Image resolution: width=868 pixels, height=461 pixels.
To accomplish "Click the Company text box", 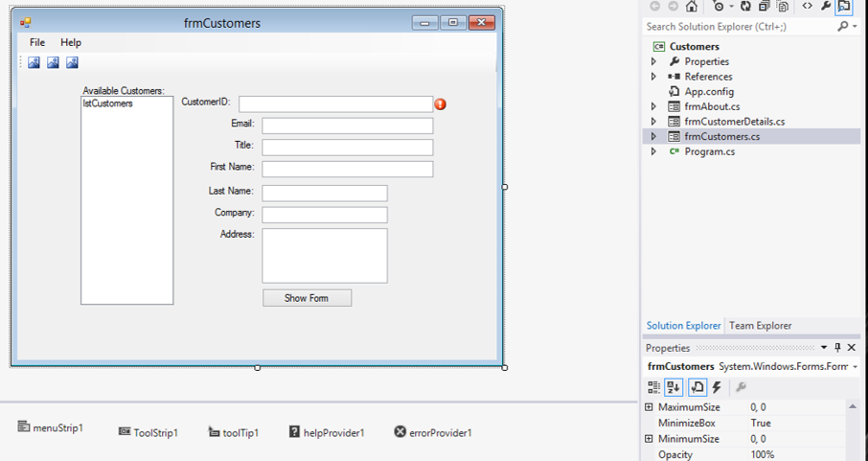I will [325, 215].
